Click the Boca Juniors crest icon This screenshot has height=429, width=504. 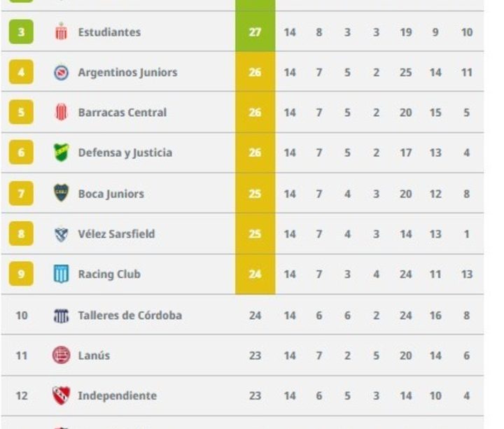(x=62, y=193)
